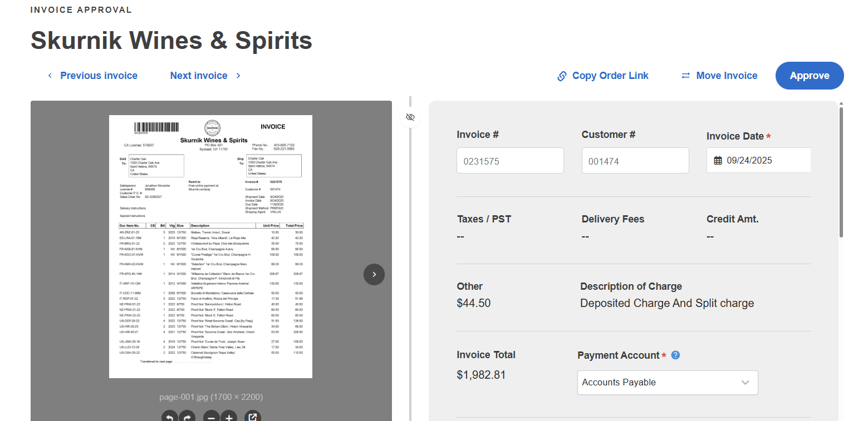
Task: Click the INVOICE APPROVAL header label
Action: click(81, 10)
